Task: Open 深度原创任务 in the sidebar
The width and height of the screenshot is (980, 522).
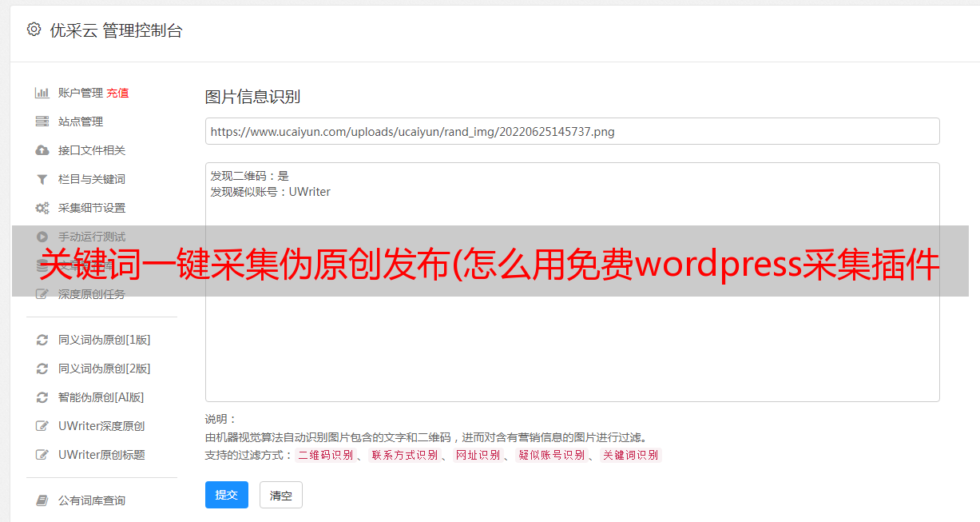Action: [x=92, y=294]
